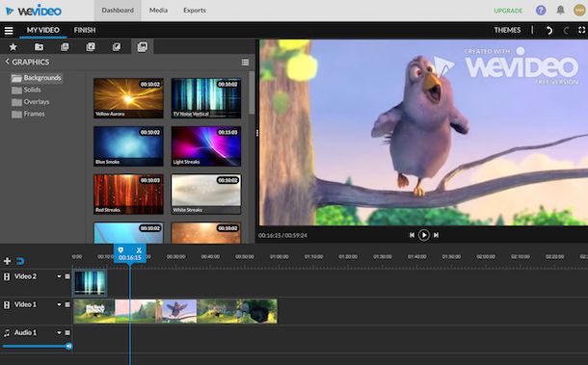Click the Graphics panel scrollbar

pyautogui.click(x=252, y=93)
